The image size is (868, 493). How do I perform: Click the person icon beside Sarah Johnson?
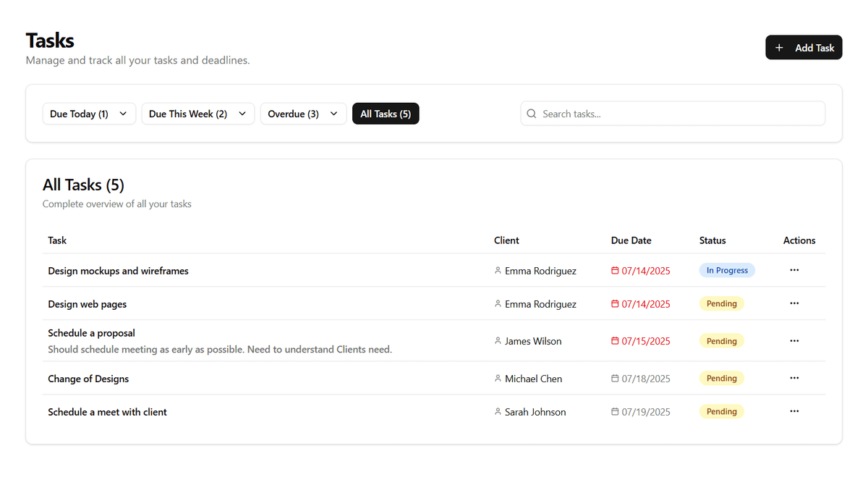coord(498,411)
